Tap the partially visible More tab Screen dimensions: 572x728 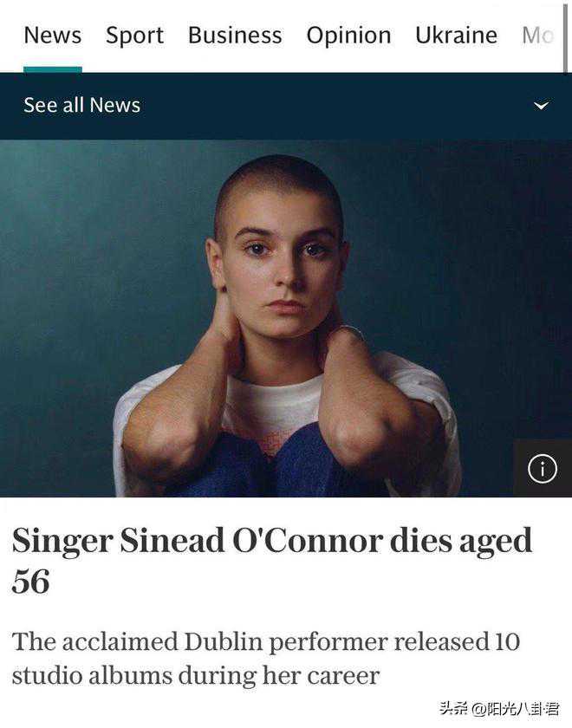click(x=537, y=36)
